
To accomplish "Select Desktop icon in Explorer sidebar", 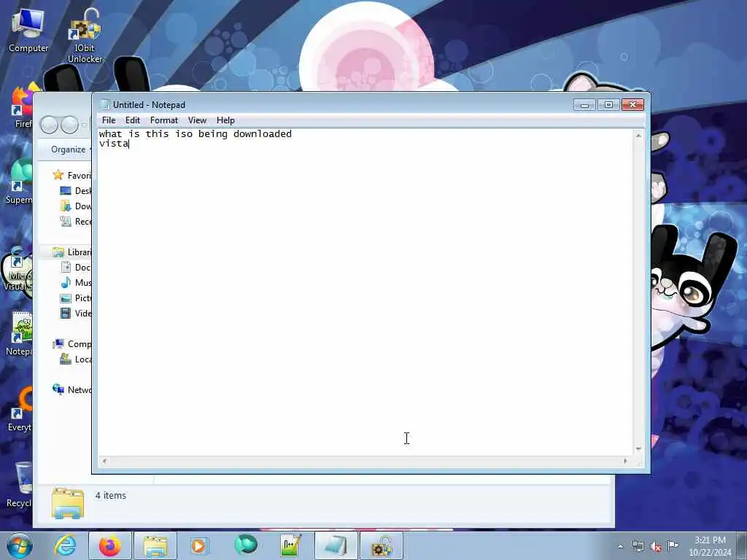I will tap(66, 191).
